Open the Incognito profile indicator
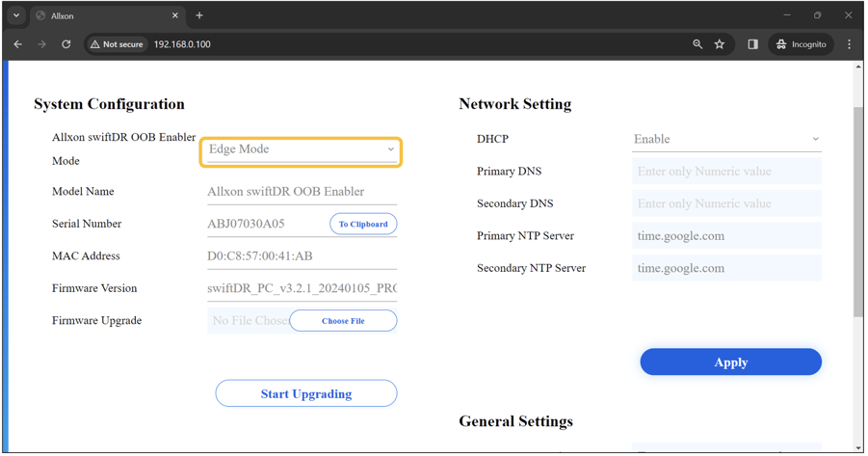The height and width of the screenshot is (456, 868). [x=801, y=44]
